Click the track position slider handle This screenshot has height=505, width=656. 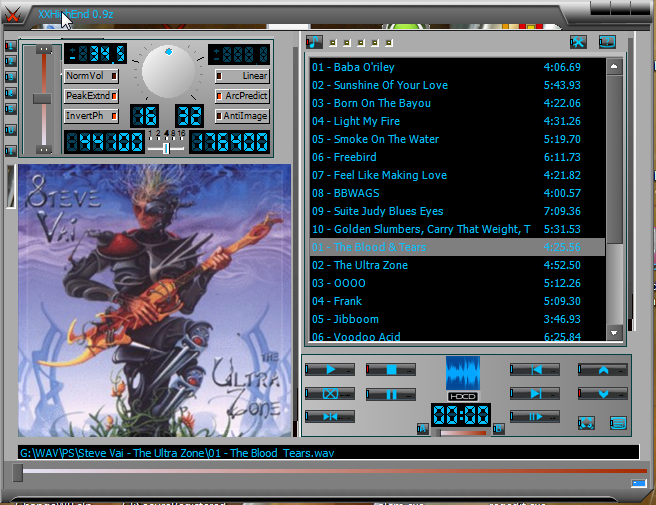(x=18, y=472)
